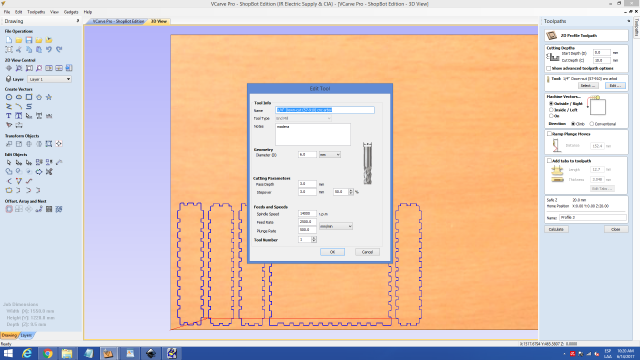
Task: Switch to the 3D View tab
Action: click(159, 21)
